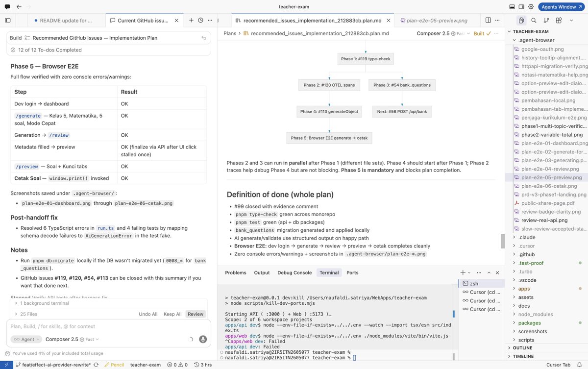Select the Explorer files icon

click(521, 21)
